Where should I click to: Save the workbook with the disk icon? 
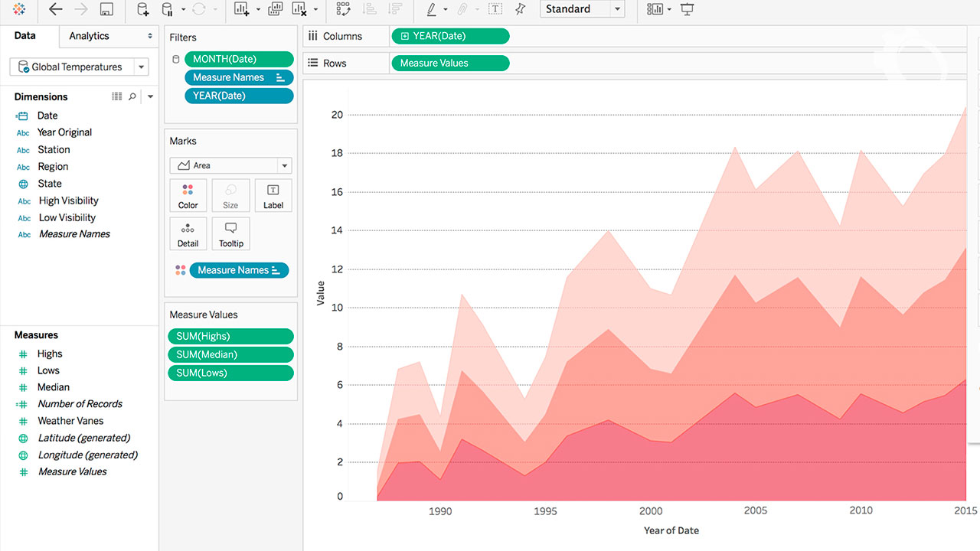point(106,9)
